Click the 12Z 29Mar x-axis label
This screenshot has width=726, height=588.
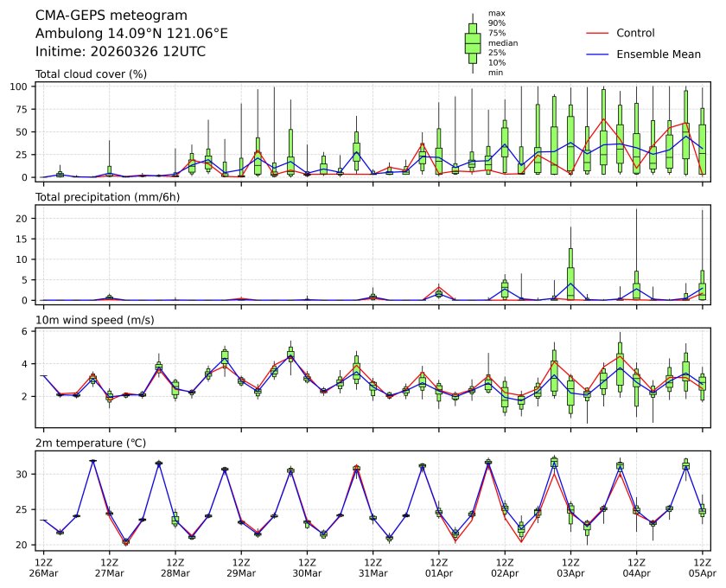[x=240, y=567]
